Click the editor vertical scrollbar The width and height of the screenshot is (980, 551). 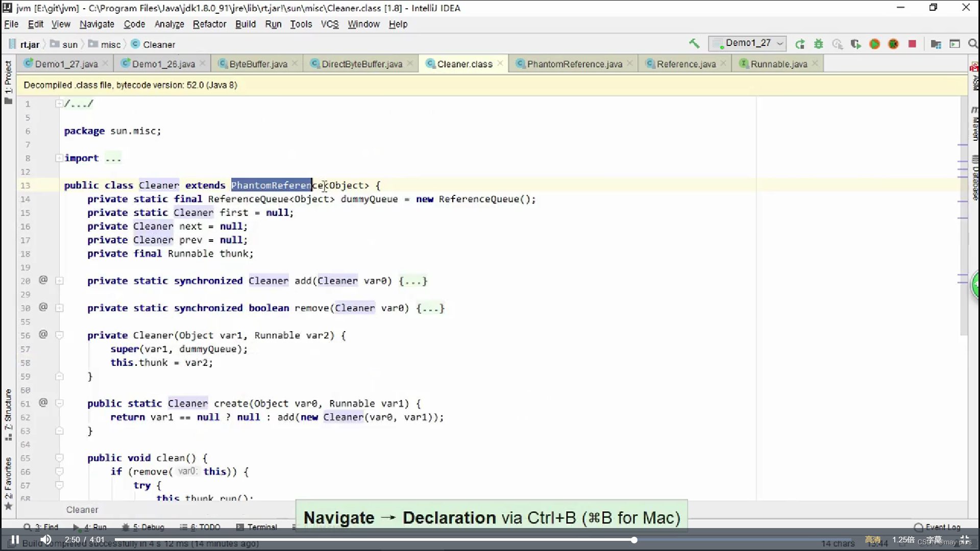963,215
